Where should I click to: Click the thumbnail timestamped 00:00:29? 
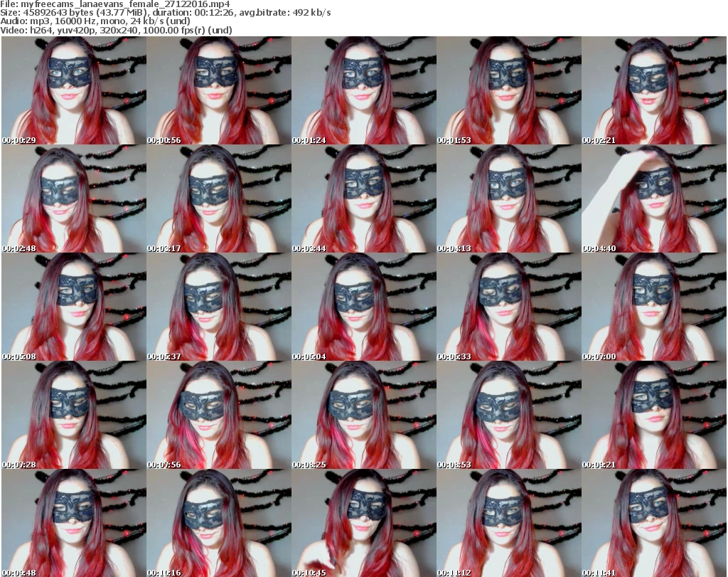(74, 90)
